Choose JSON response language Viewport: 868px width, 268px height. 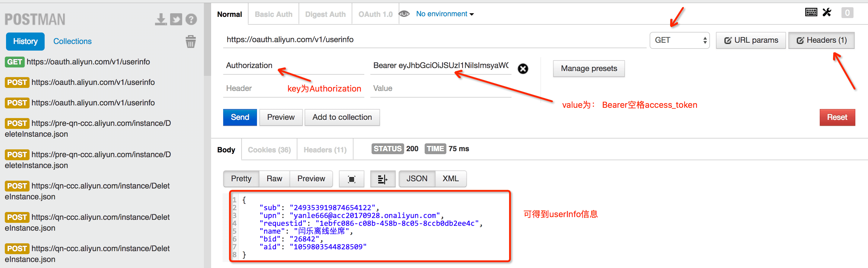tap(417, 179)
